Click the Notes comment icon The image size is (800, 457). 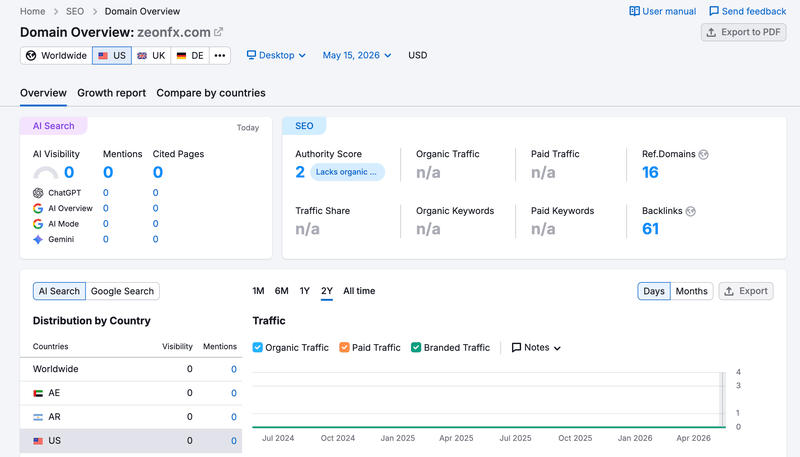pos(516,347)
